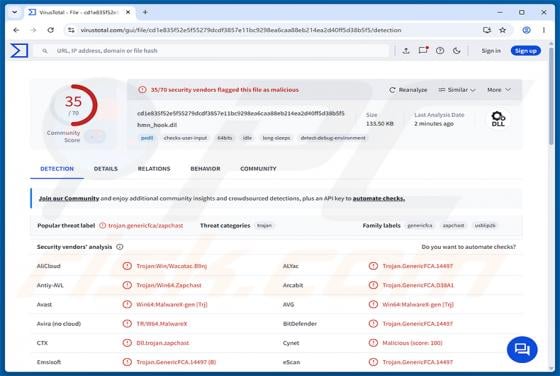Image resolution: width=560 pixels, height=376 pixels.
Task: Expand the More dropdown
Action: (499, 90)
